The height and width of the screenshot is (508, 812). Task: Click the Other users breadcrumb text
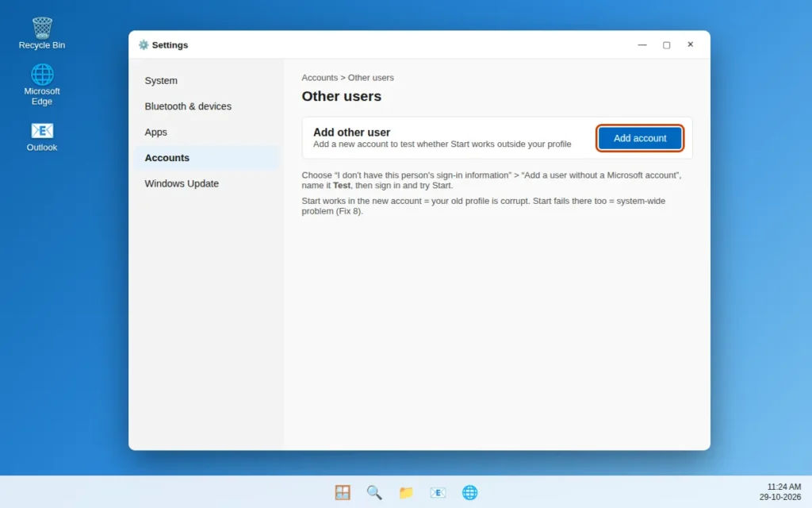pos(371,78)
